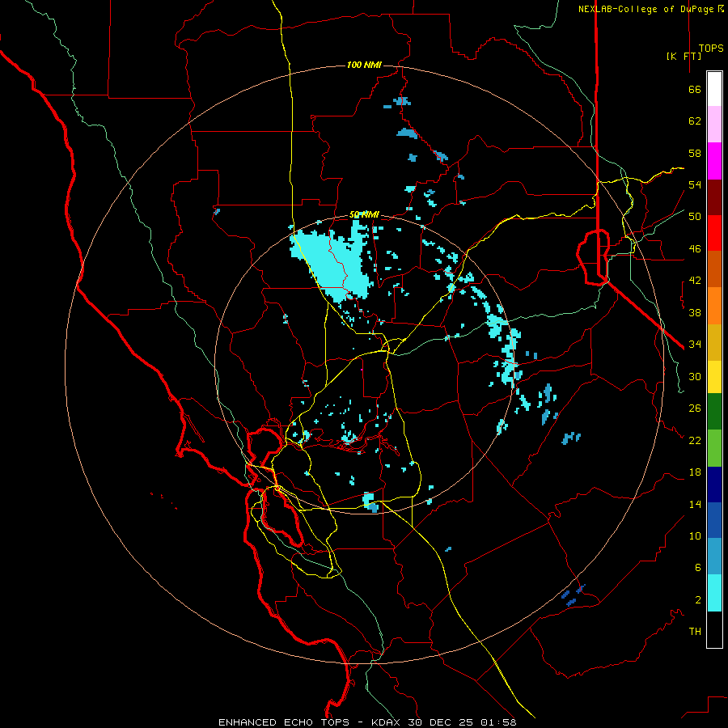The height and width of the screenshot is (728, 728).
Task: Click the legend value 30
Action: click(695, 376)
